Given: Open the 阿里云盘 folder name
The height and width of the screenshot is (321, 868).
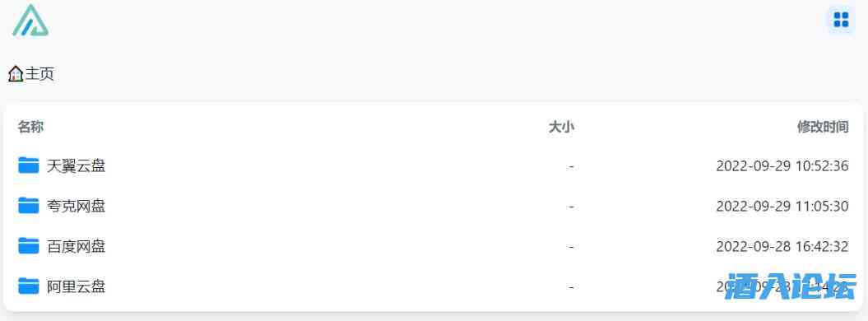Looking at the screenshot, I should (x=76, y=286).
